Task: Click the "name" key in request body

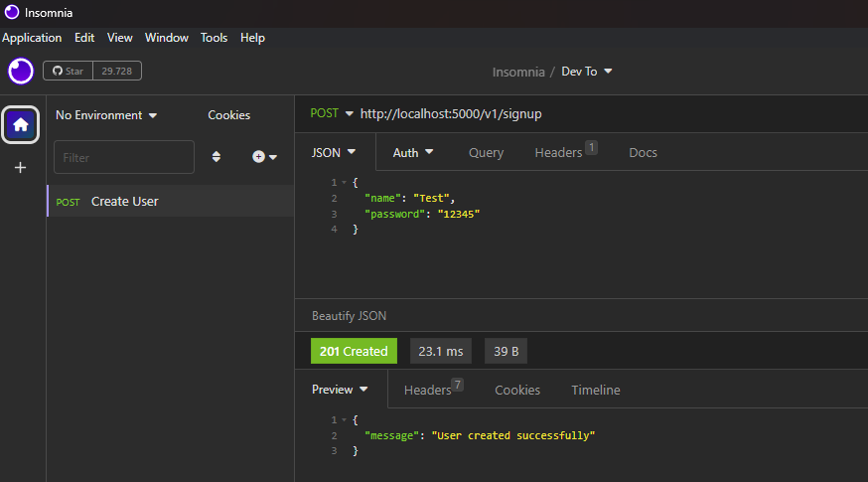Action: [382, 198]
